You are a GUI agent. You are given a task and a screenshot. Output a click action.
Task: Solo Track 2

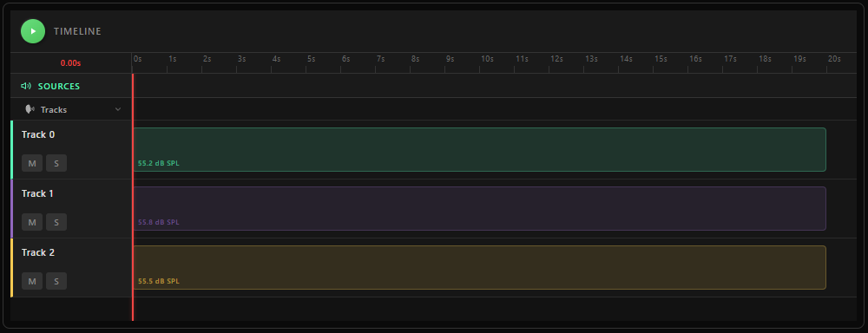coord(56,281)
